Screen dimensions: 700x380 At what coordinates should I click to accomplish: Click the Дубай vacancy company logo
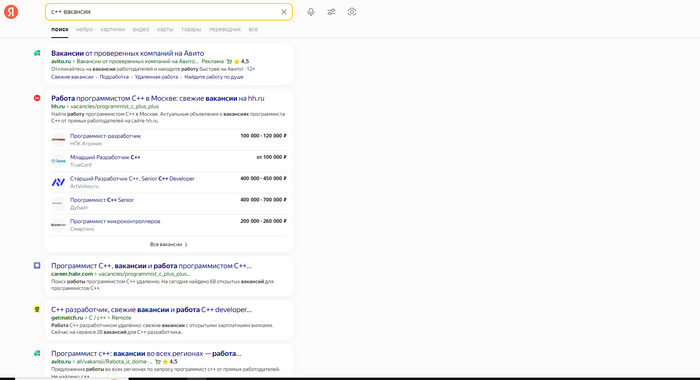click(58, 204)
